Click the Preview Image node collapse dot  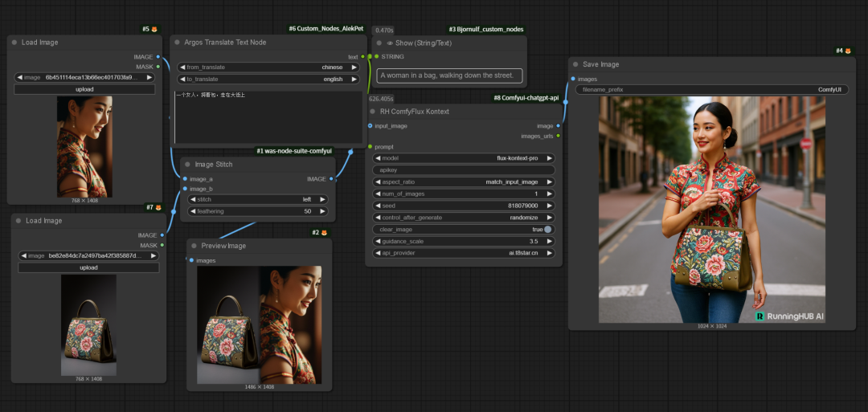[194, 246]
